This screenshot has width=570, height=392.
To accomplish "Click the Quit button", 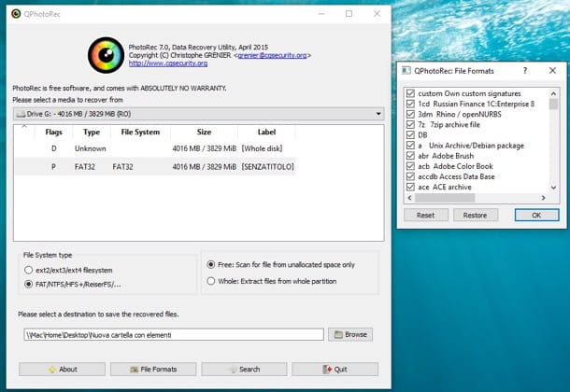I will [x=335, y=370].
